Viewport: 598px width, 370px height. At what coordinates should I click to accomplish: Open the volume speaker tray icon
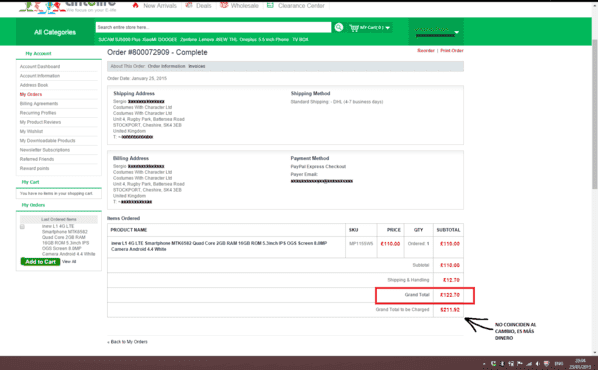(537, 364)
